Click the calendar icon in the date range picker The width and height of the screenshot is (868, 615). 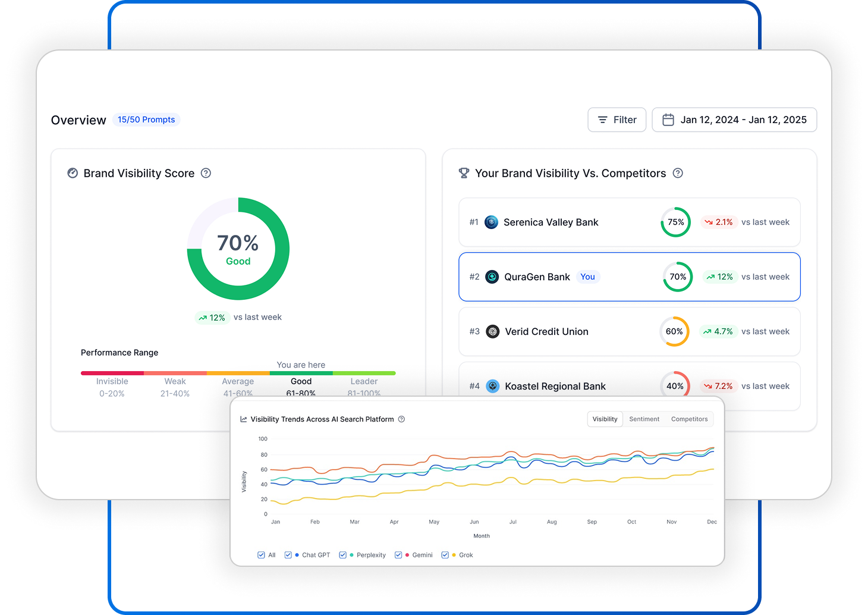coord(668,120)
